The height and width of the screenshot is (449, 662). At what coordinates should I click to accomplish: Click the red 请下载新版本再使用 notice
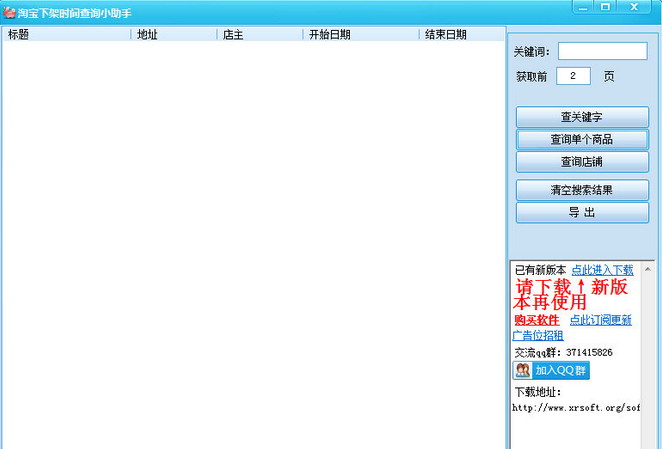(x=570, y=295)
